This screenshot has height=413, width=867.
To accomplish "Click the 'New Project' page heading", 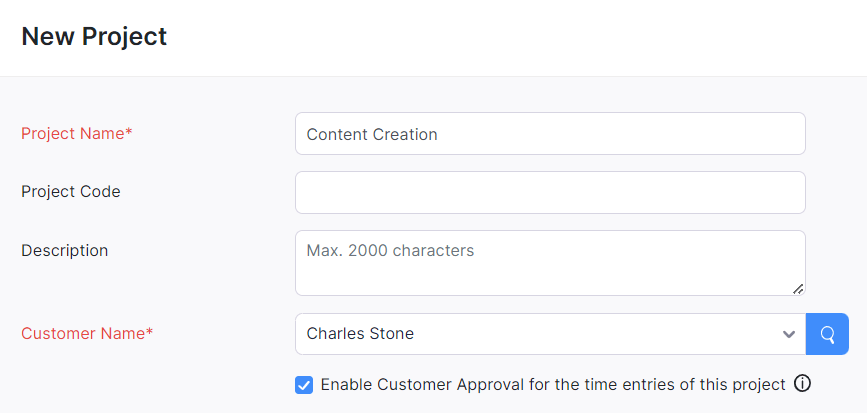I will [x=94, y=38].
